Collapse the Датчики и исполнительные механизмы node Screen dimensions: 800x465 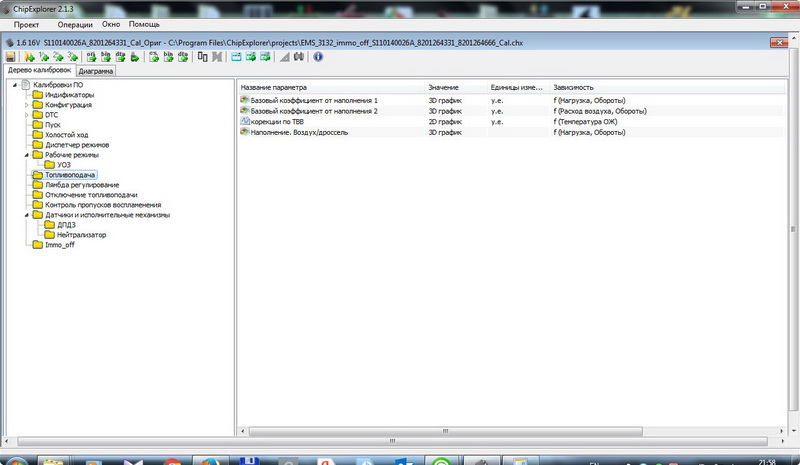pos(26,214)
